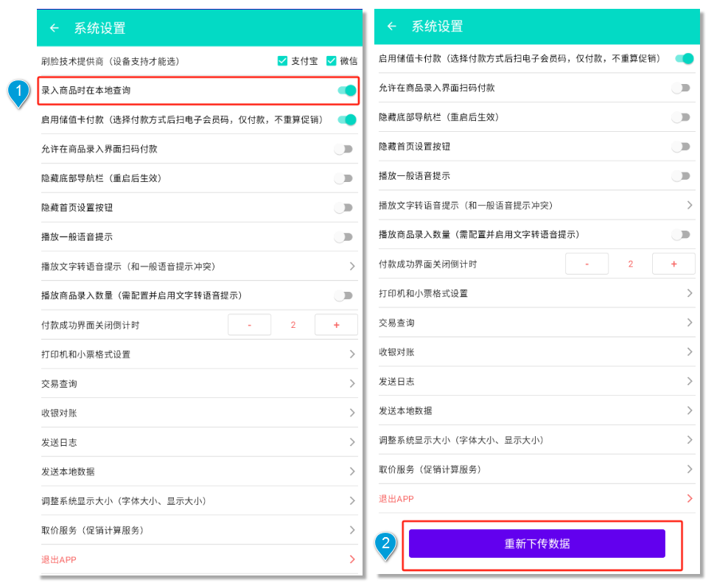Enable 允许在商品录入界面扫码付款 in left panel
Image resolution: width=714 pixels, height=588 pixels.
(343, 150)
